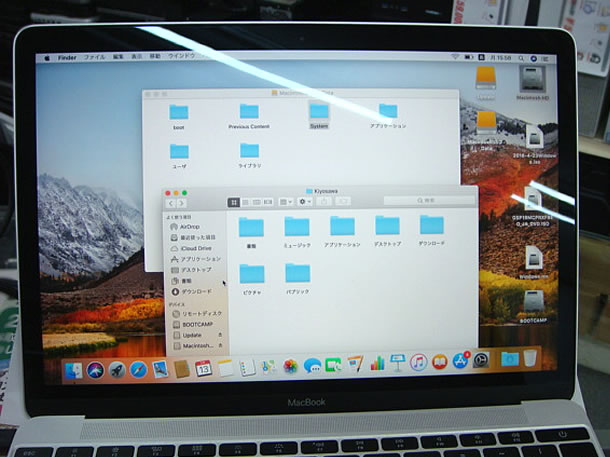
Task: Open the 編集 menu
Action: tap(118, 57)
